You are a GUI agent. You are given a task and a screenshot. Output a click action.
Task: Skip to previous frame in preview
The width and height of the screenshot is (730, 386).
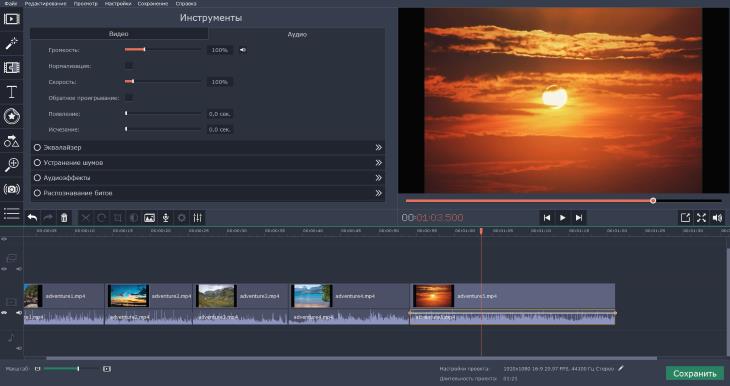pos(547,217)
